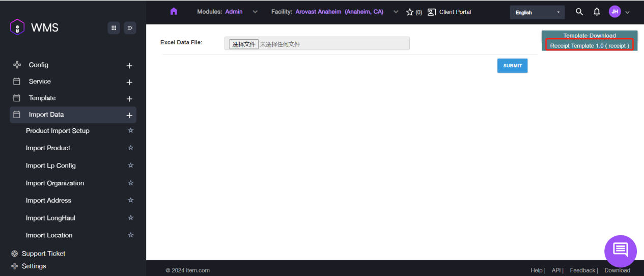Download Receipt Template 1.0 link

590,46
